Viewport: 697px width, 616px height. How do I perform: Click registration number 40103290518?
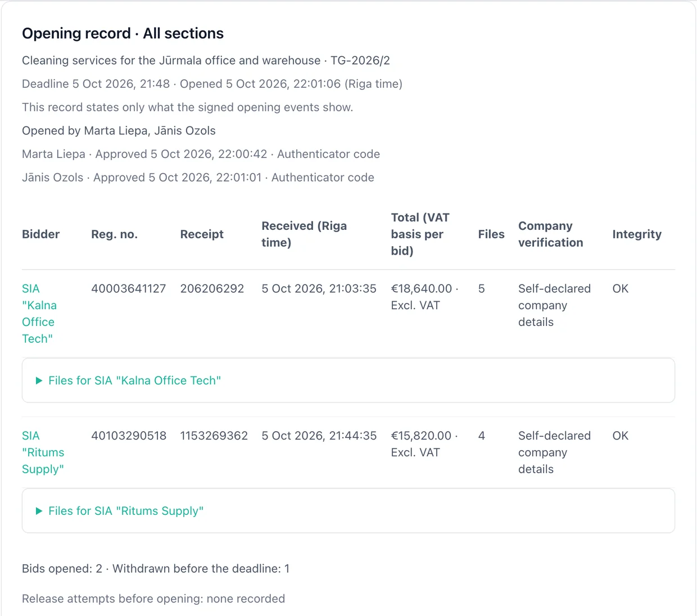[x=129, y=436]
